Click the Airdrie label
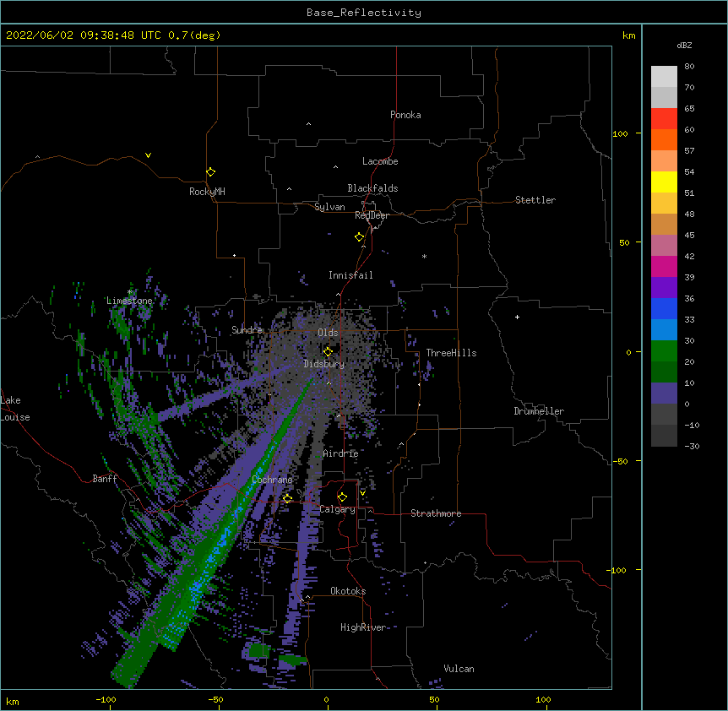The width and height of the screenshot is (728, 711). 340,453
